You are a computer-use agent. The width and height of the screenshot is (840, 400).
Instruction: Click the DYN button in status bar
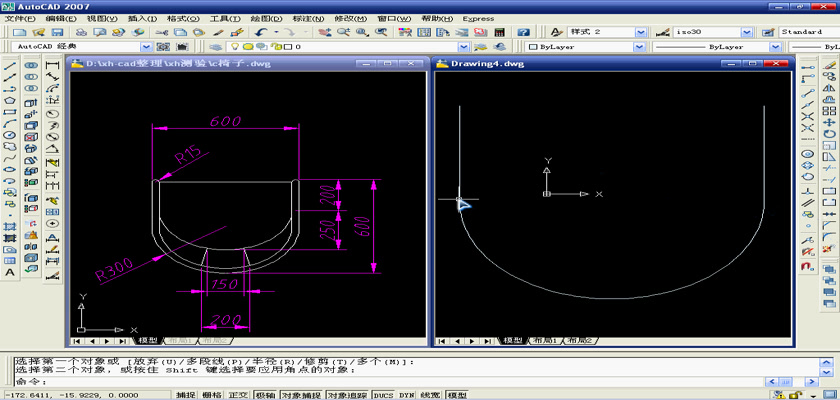click(x=406, y=395)
